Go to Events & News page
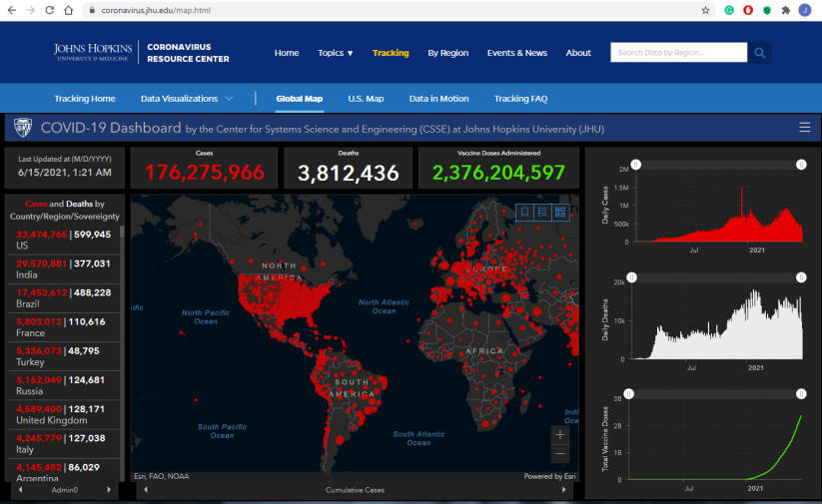822x504 pixels. pyautogui.click(x=516, y=53)
